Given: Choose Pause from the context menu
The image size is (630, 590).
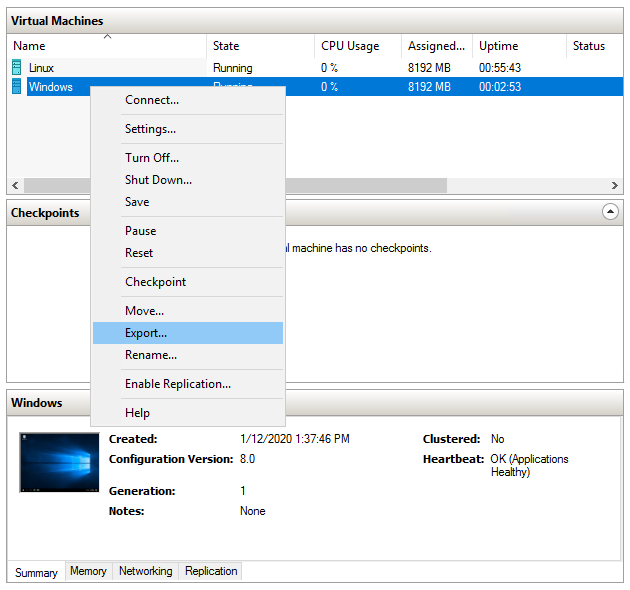Looking at the screenshot, I should coord(188,231).
